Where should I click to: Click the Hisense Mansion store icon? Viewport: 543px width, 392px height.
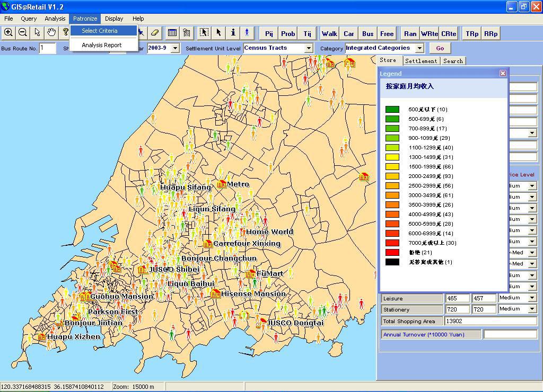(215, 294)
